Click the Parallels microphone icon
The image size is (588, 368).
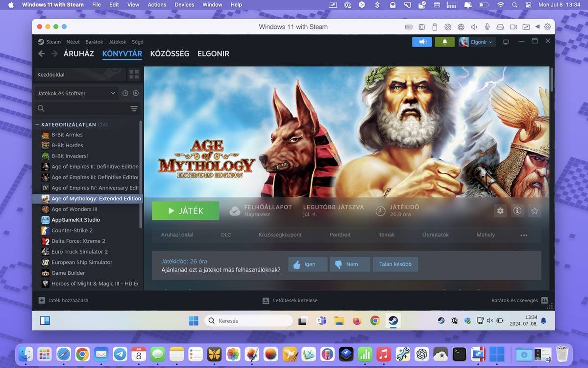(x=487, y=27)
